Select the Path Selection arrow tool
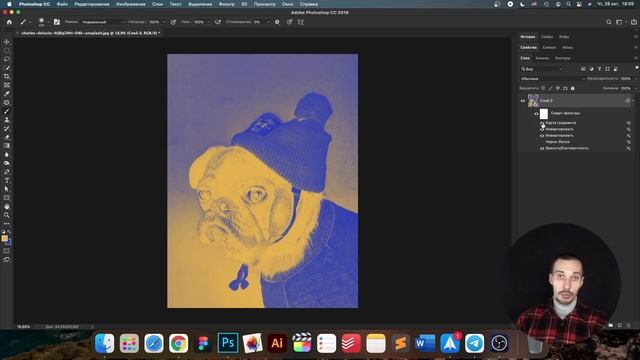The width and height of the screenshot is (640, 360). tap(7, 189)
